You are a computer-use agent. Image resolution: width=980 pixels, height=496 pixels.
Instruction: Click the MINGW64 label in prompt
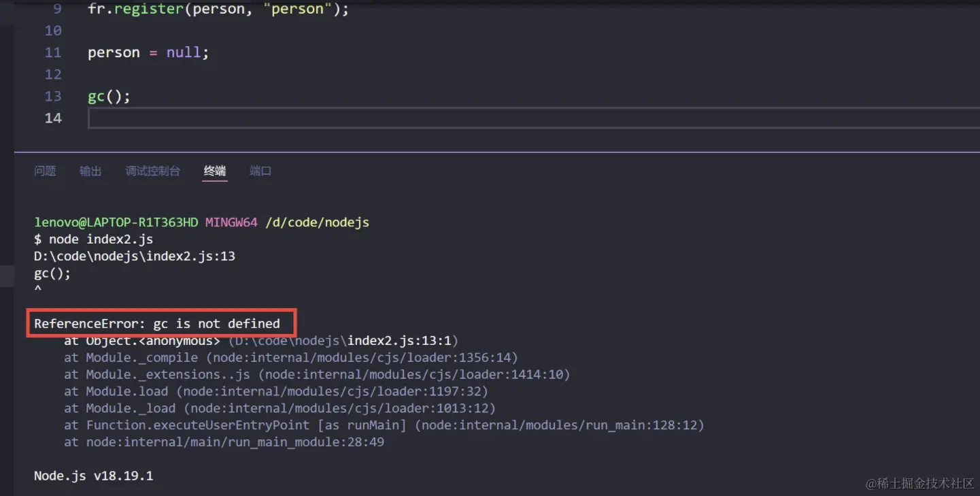tap(231, 222)
